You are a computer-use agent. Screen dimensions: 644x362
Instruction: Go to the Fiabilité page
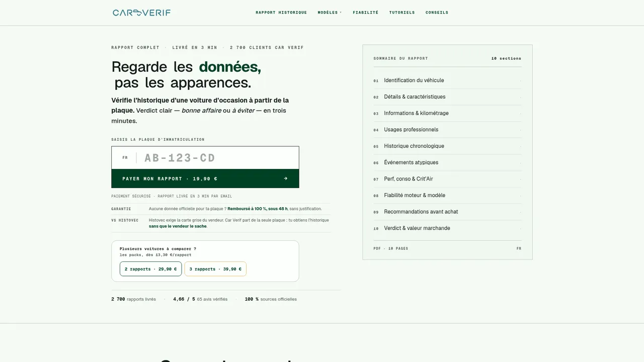coord(366,13)
